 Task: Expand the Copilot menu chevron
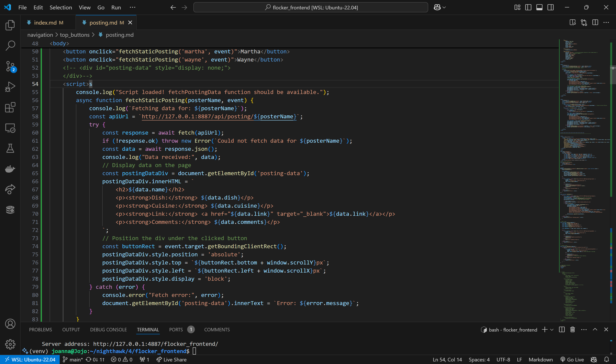444,7
